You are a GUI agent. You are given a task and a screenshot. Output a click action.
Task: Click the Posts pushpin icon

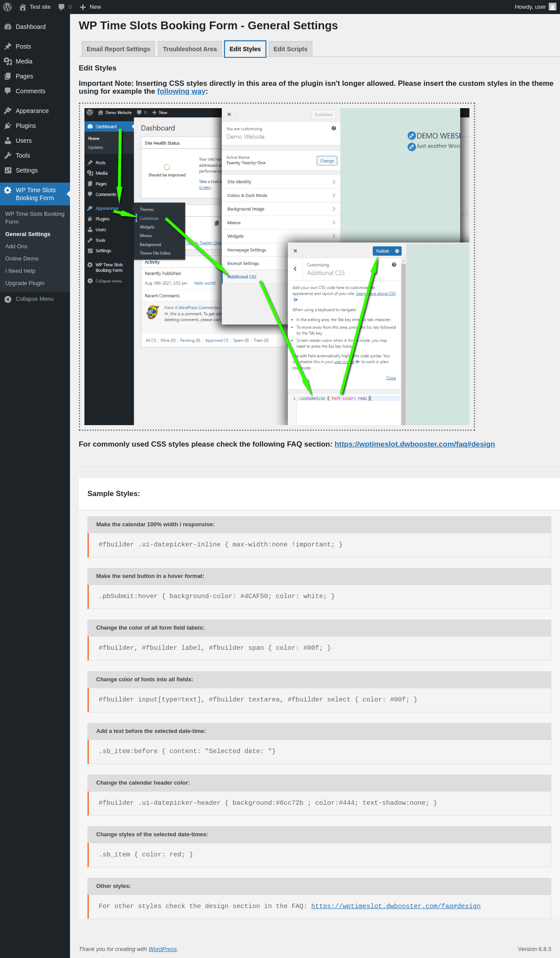[8, 46]
